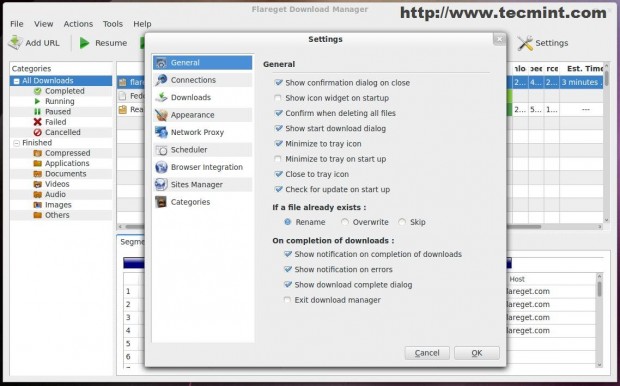The width and height of the screenshot is (620, 386).
Task: Click the Settings wrench toolbar icon
Action: (x=525, y=43)
